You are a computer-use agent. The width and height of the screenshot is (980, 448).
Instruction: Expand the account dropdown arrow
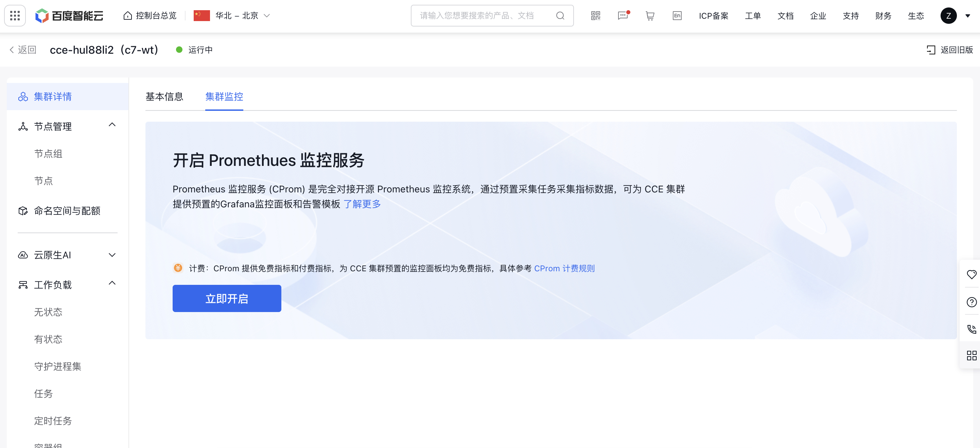(x=967, y=16)
